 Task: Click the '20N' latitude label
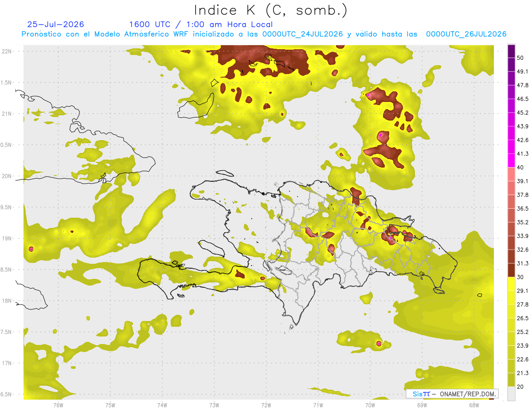[x=7, y=176]
